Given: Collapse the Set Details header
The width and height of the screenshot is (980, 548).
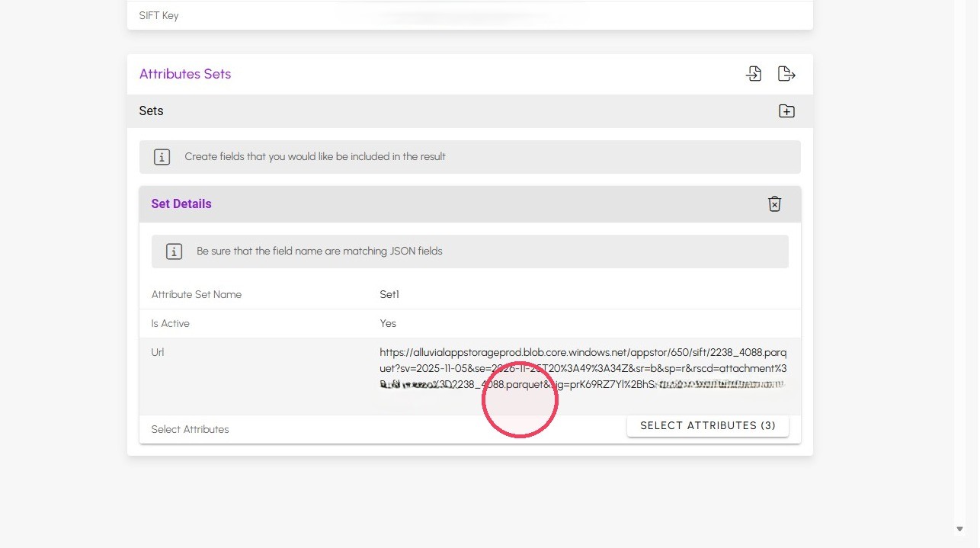Looking at the screenshot, I should (x=470, y=204).
